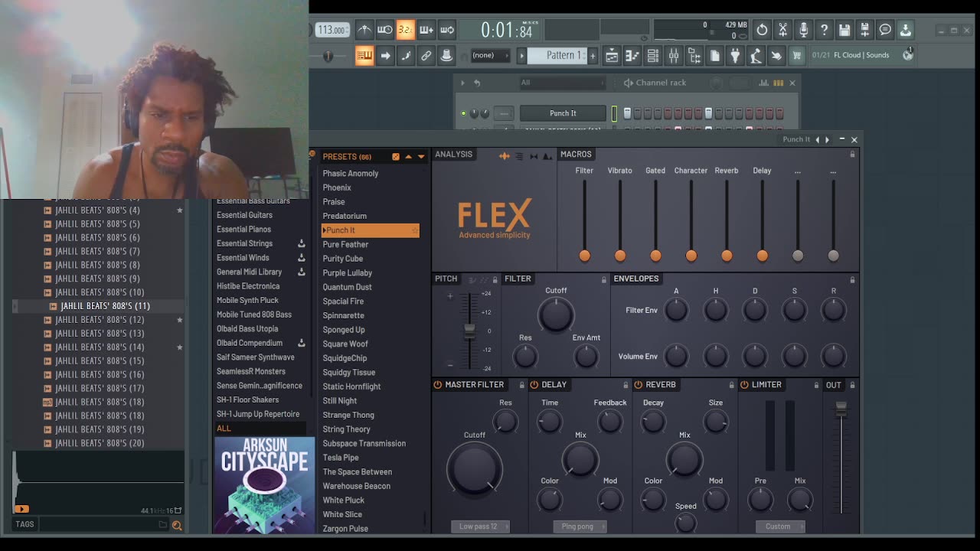
Task: Open the Custom limiter dropdown
Action: tap(780, 527)
